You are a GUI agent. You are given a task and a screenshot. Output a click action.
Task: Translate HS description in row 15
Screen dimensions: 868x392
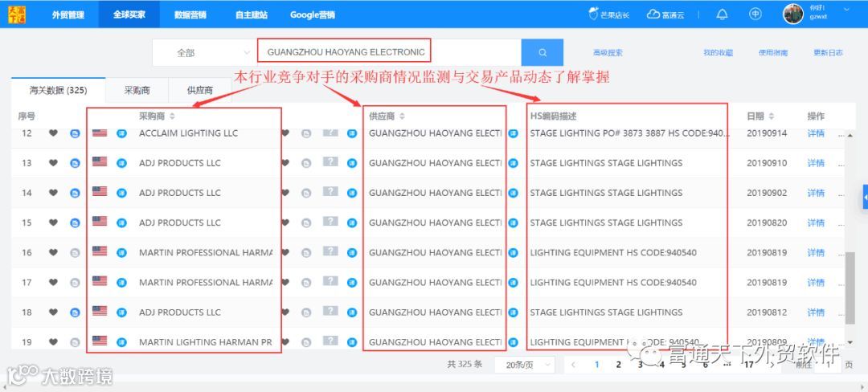pyautogui.click(x=513, y=223)
